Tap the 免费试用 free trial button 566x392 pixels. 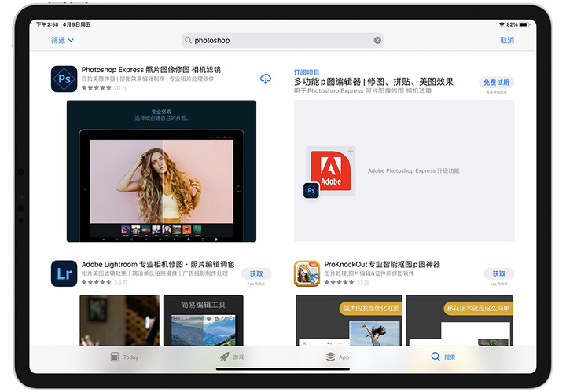496,82
